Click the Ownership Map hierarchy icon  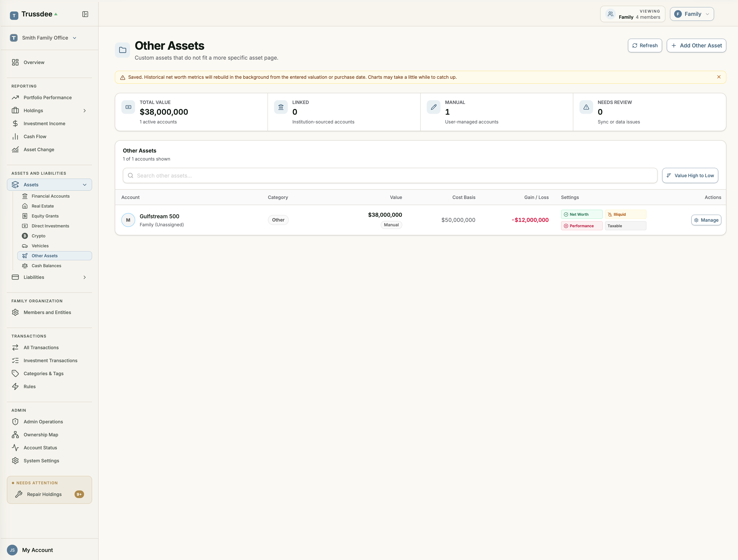[15, 434]
